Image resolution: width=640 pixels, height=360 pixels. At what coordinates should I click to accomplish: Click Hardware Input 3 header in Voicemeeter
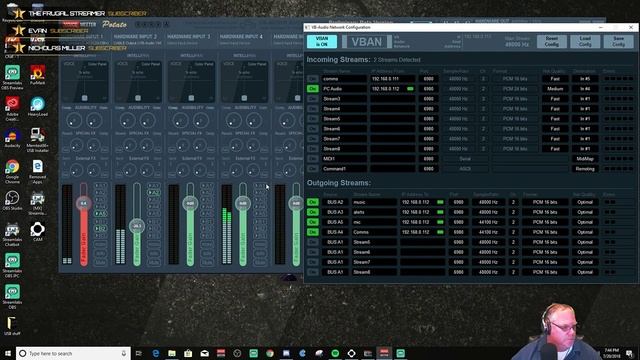click(x=189, y=37)
